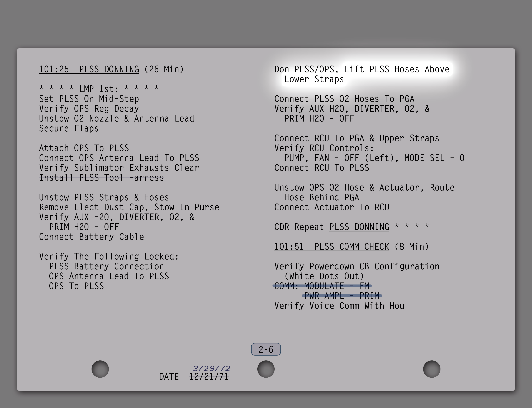Click Set PLSS On Mid-Step line
Viewport: 532px width, 408px height.
pos(89,99)
